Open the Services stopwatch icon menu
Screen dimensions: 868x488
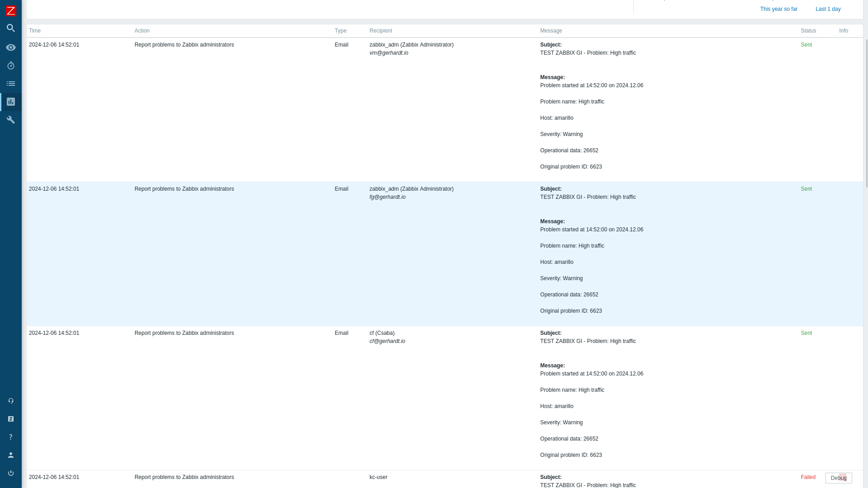pyautogui.click(x=11, y=66)
